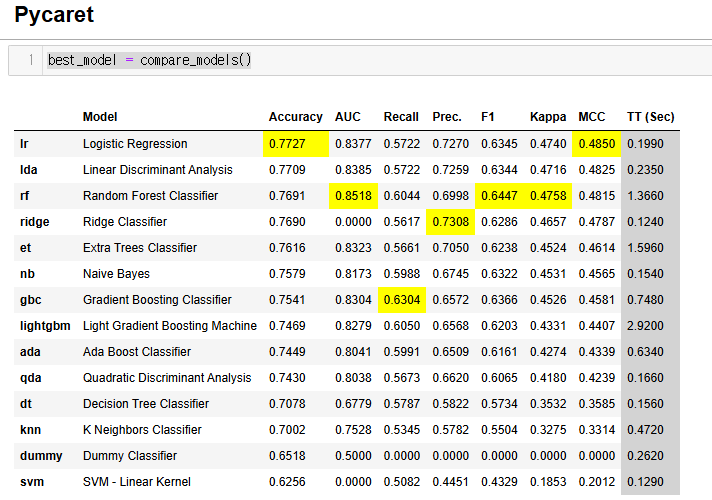Click the Pycaret heading

(x=54, y=15)
